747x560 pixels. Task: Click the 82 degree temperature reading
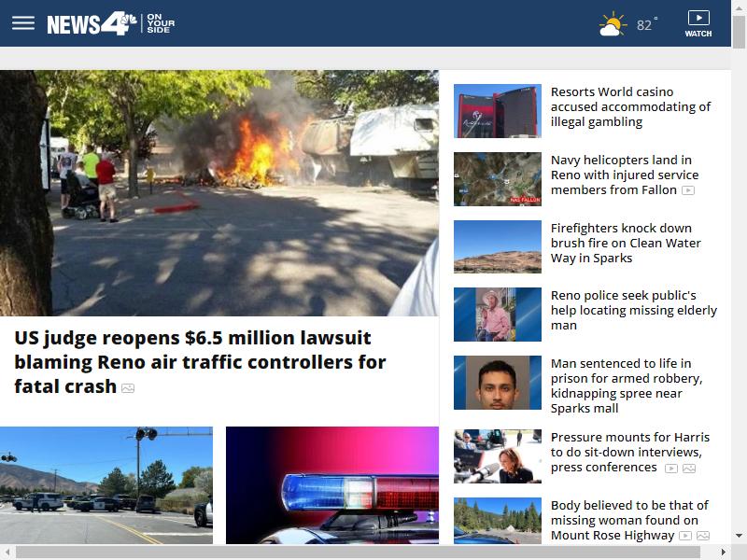click(x=646, y=25)
